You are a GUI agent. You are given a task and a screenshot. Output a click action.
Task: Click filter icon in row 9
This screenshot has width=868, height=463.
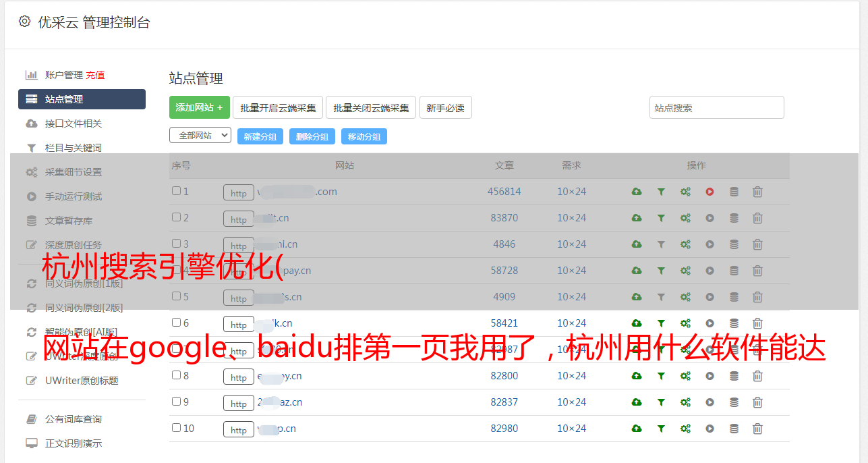click(661, 402)
